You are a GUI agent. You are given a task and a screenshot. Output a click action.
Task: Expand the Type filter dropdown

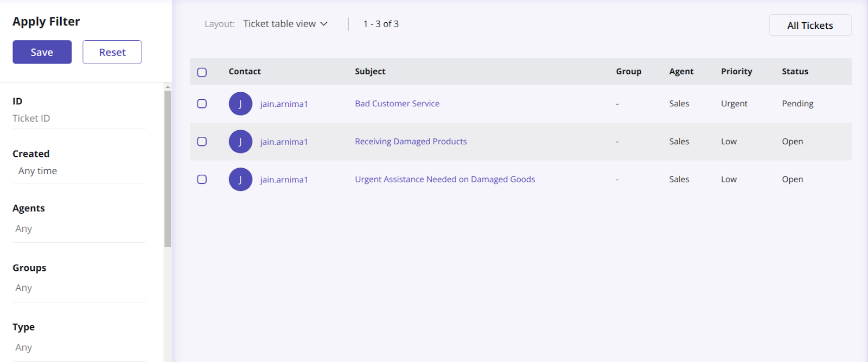coord(79,347)
